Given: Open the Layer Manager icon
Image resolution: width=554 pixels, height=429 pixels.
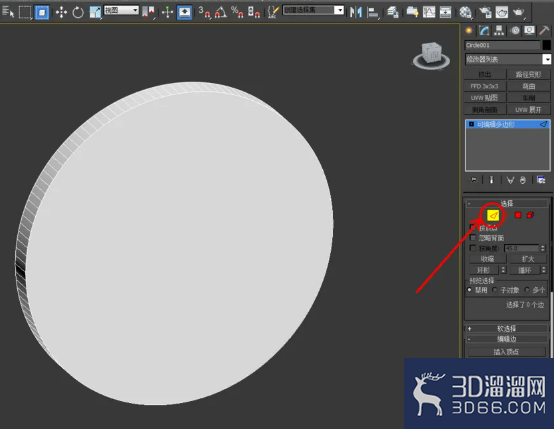Looking at the screenshot, I should point(393,12).
